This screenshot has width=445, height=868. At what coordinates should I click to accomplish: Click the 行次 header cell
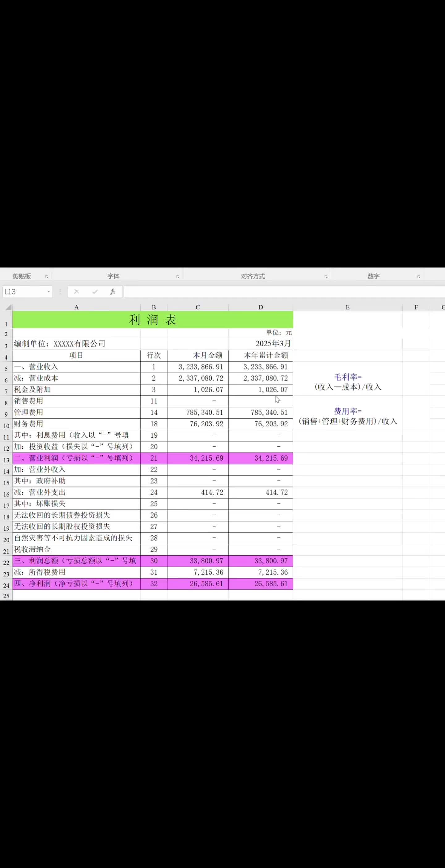[x=154, y=356]
